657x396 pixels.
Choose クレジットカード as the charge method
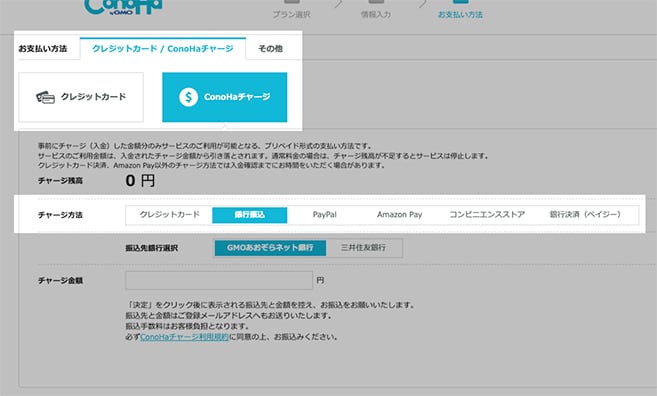(169, 215)
